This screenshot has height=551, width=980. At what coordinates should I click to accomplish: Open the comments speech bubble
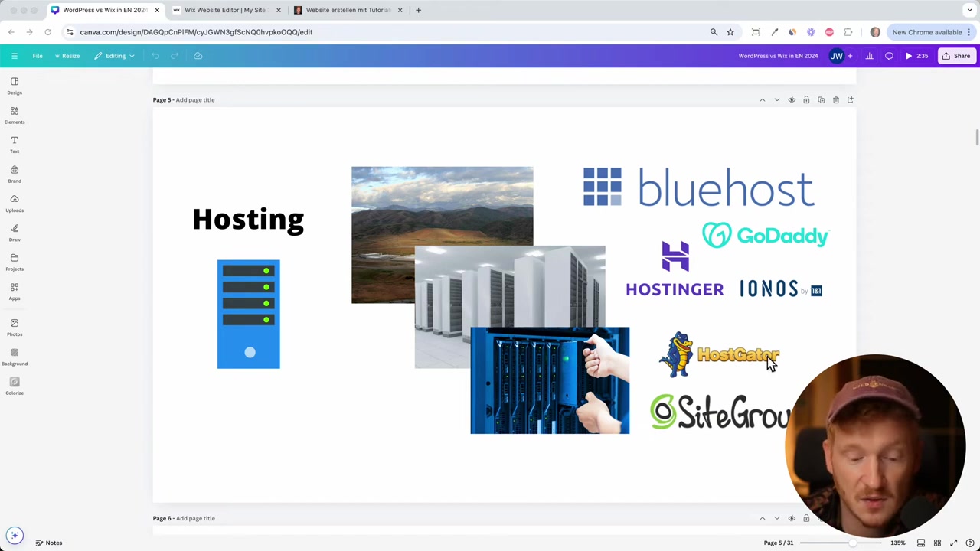pyautogui.click(x=889, y=56)
